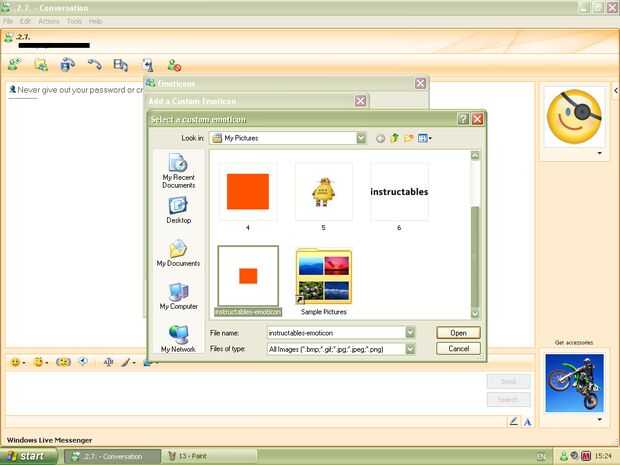Expand the Look in My Pictures dropdown

pos(361,138)
